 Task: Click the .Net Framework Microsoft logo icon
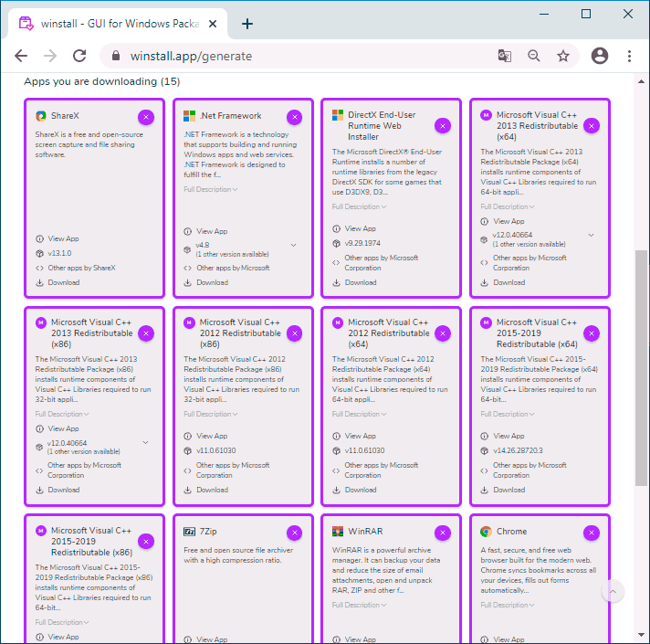[190, 116]
